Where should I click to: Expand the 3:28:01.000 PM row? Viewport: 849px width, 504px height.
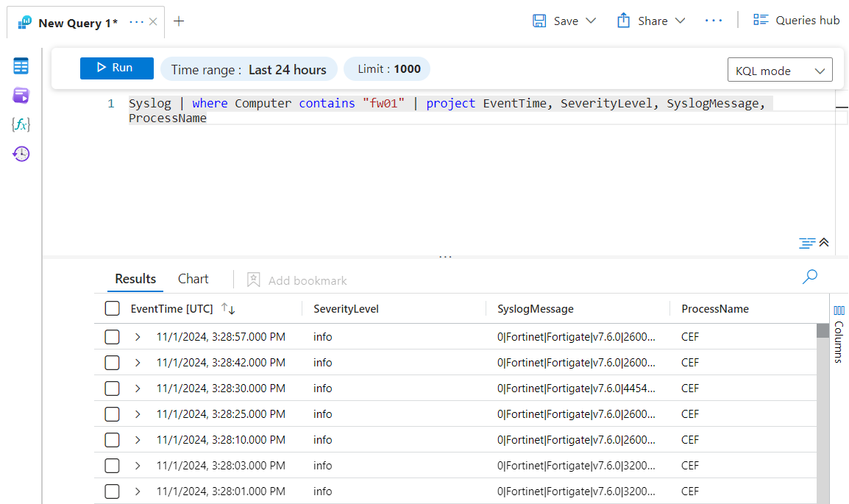[138, 491]
